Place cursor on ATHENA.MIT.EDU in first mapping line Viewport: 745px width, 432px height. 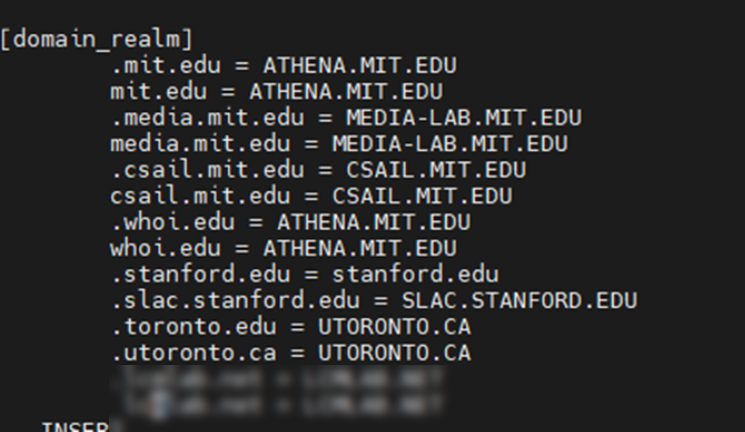360,66
